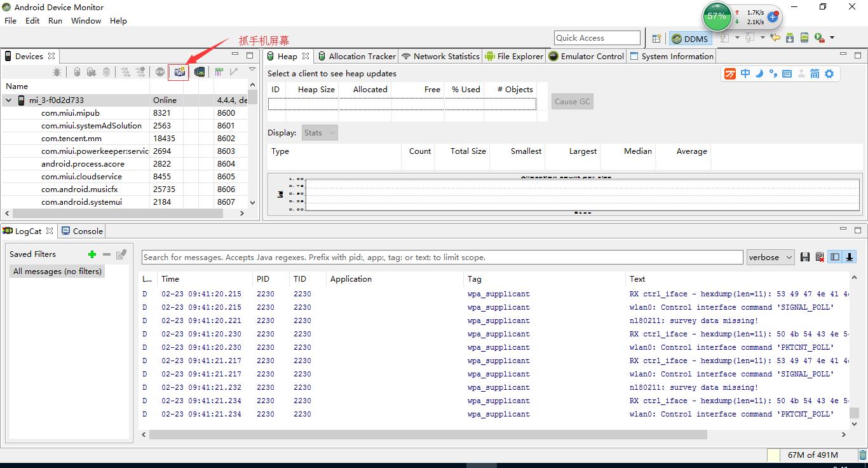Switch to the System Information tab

click(x=672, y=56)
